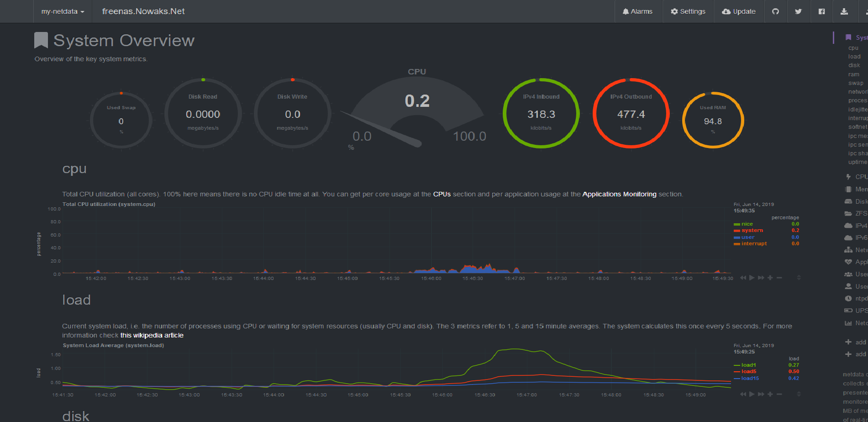Toggle the 'system' dimension in CPU legend

[752, 231]
